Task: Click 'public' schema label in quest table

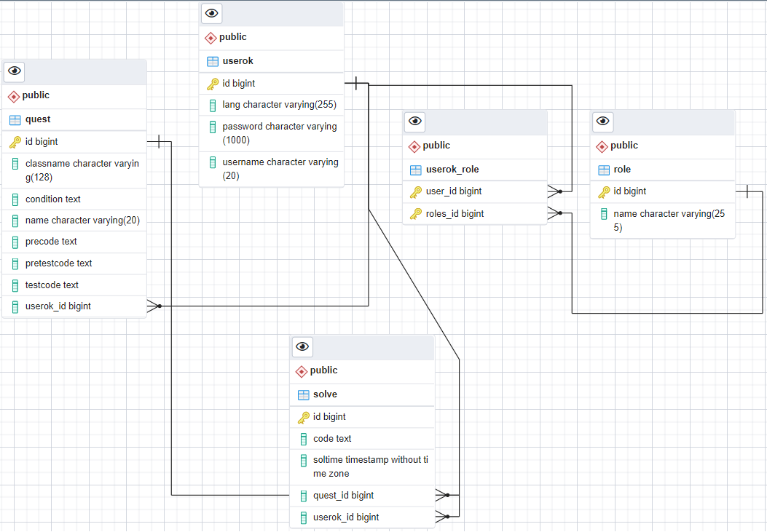Action: point(36,95)
